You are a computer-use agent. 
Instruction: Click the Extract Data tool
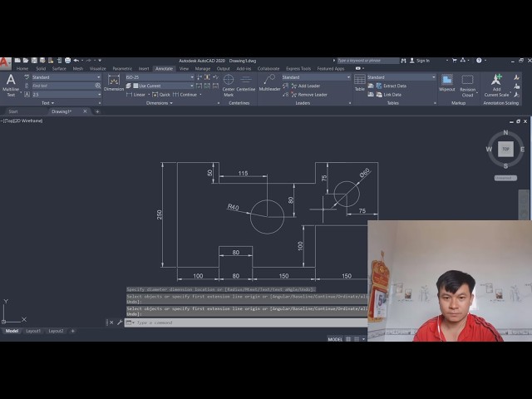pyautogui.click(x=392, y=86)
